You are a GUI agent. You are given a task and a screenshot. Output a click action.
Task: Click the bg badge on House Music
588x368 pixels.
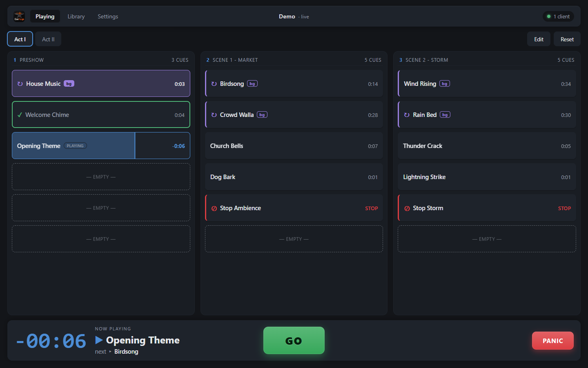pyautogui.click(x=69, y=84)
